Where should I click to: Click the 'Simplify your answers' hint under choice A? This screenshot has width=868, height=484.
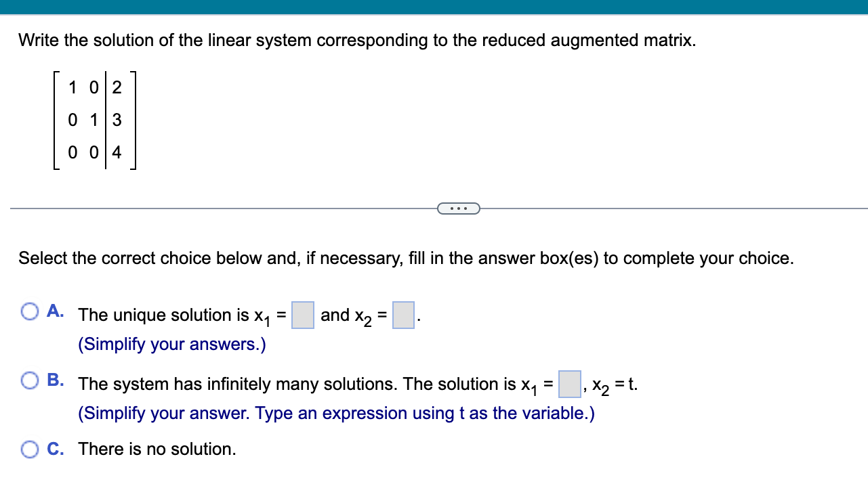point(171,344)
